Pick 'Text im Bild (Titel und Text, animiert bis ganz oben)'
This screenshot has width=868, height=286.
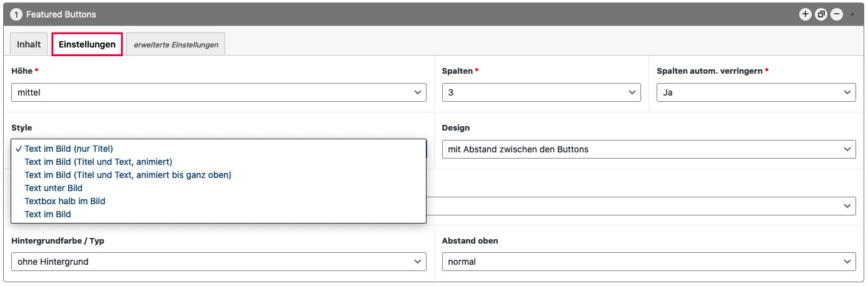[x=128, y=175]
